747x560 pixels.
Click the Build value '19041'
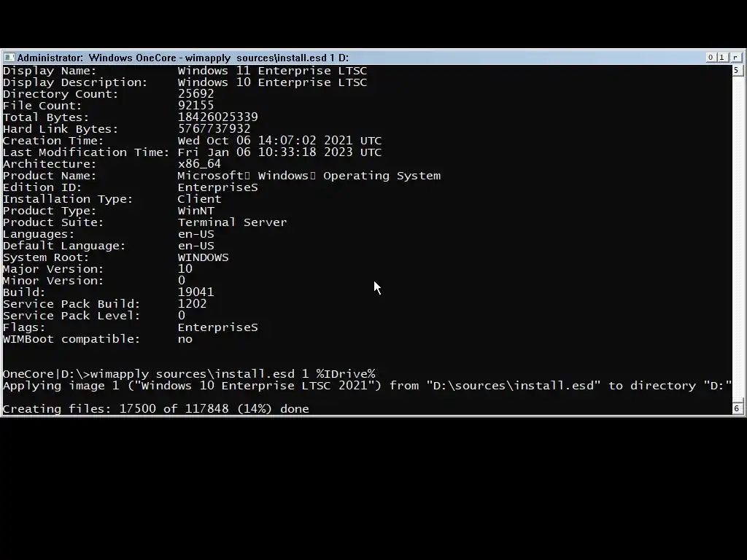196,292
